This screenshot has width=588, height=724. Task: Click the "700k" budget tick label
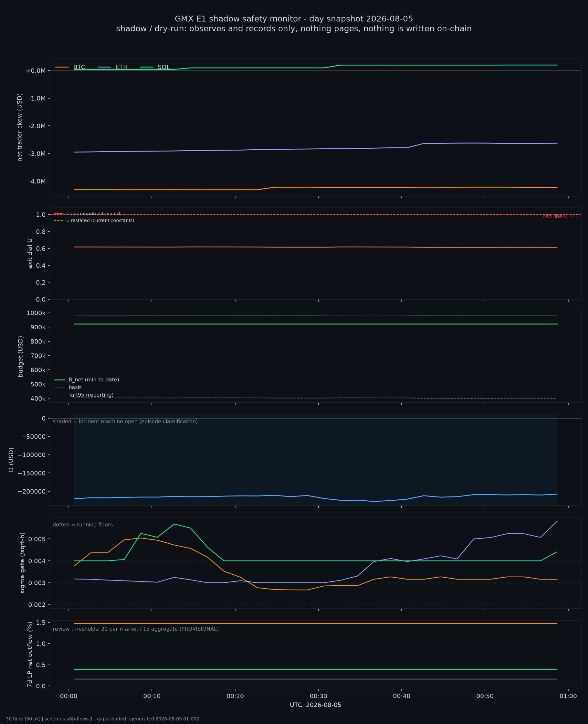[x=38, y=356]
